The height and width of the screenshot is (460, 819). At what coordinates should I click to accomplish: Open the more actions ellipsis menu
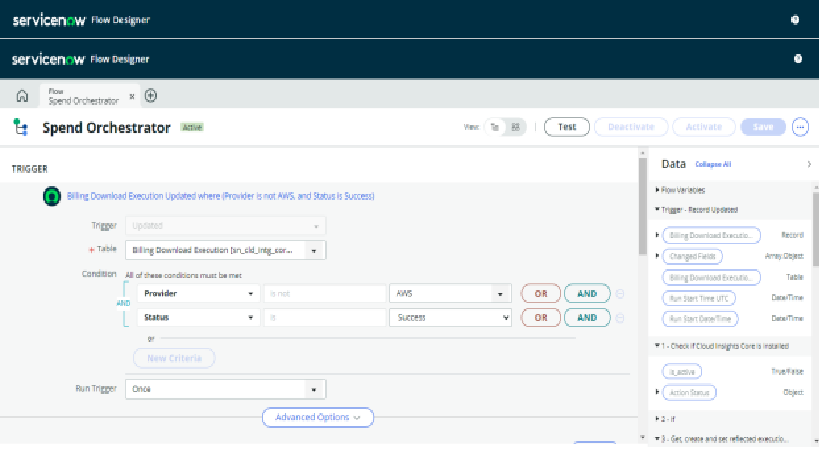click(x=800, y=127)
